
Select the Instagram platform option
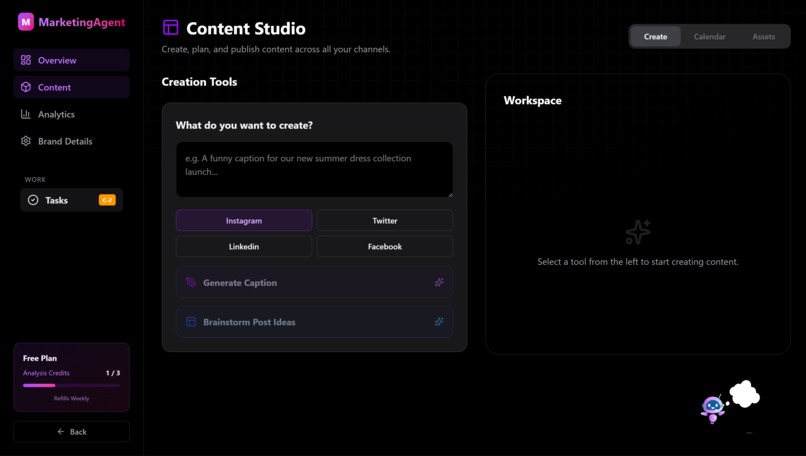pos(244,221)
